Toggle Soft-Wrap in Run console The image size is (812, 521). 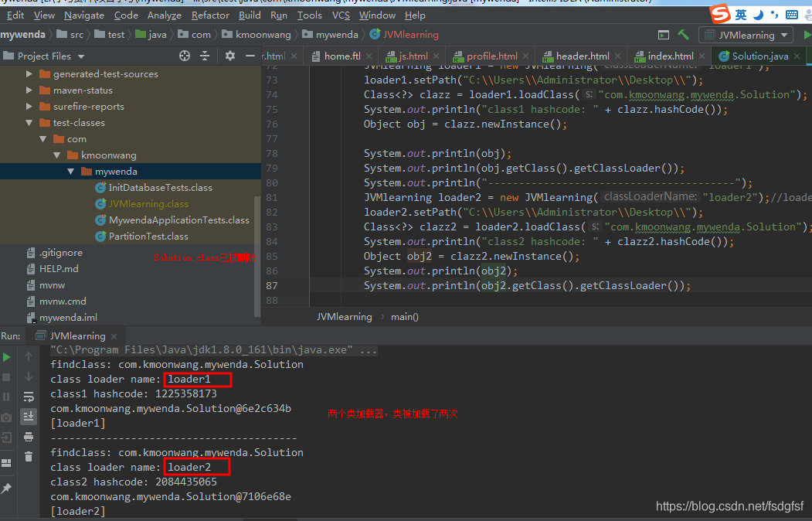click(29, 397)
